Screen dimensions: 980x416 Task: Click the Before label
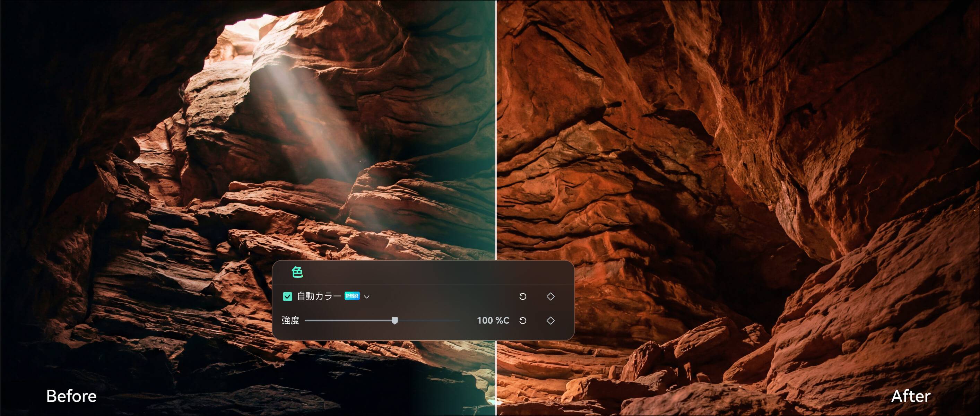[71, 396]
